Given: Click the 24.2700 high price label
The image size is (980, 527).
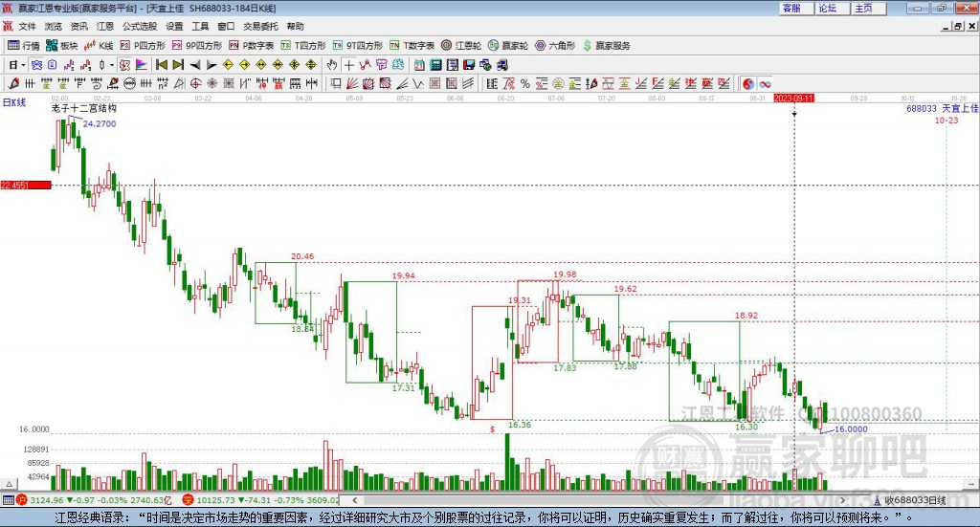Looking at the screenshot, I should pos(100,123).
